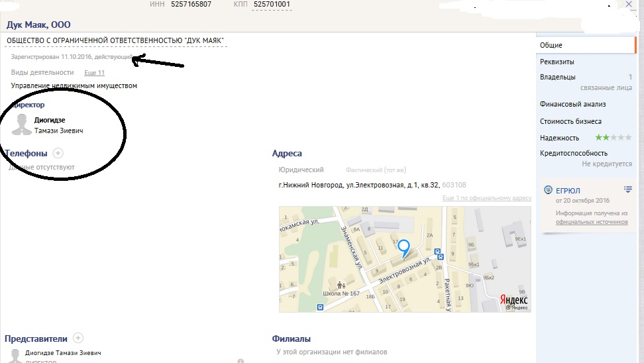Viewport: 644px width, 363px height.
Task: Open the list icon in the ЕГРЮЛ card
Action: click(627, 190)
